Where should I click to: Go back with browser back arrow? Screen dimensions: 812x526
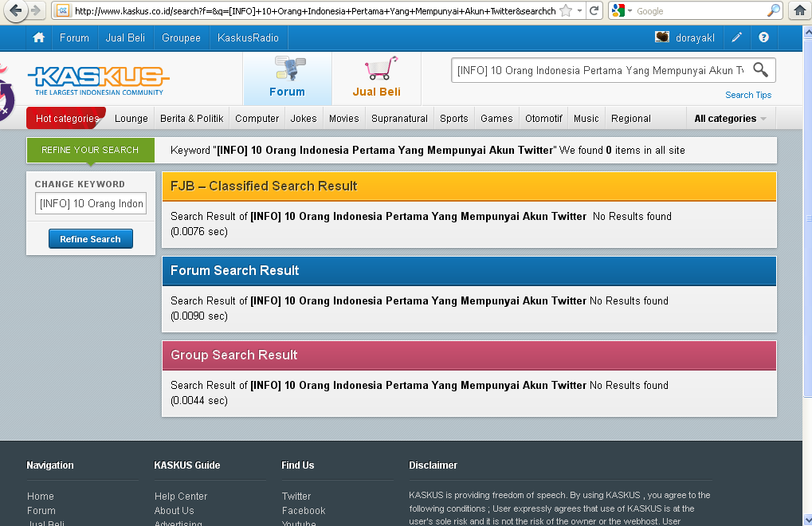point(15,10)
